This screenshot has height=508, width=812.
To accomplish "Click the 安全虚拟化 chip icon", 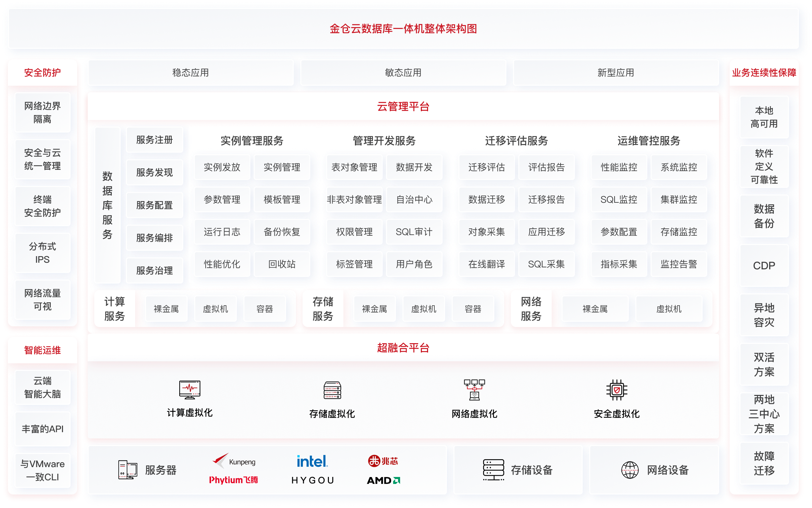I will (x=617, y=390).
